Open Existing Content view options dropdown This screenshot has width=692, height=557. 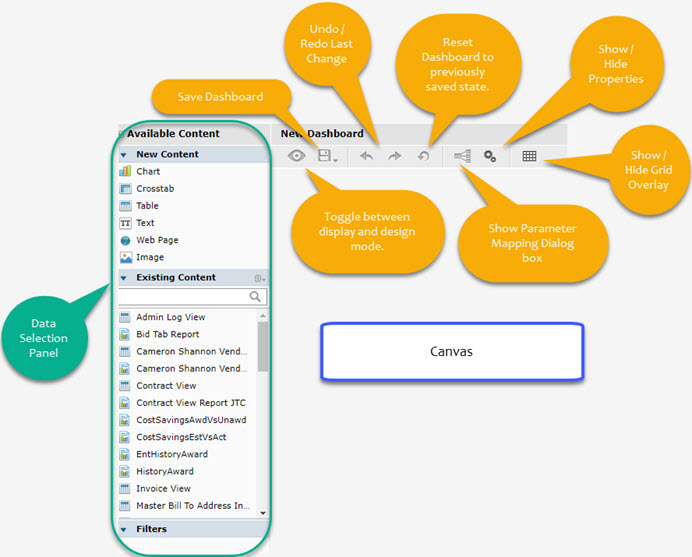pos(260,278)
